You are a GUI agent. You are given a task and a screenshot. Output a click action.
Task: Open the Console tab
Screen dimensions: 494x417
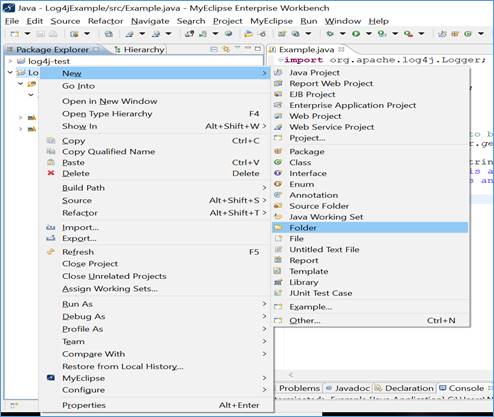tap(462, 388)
